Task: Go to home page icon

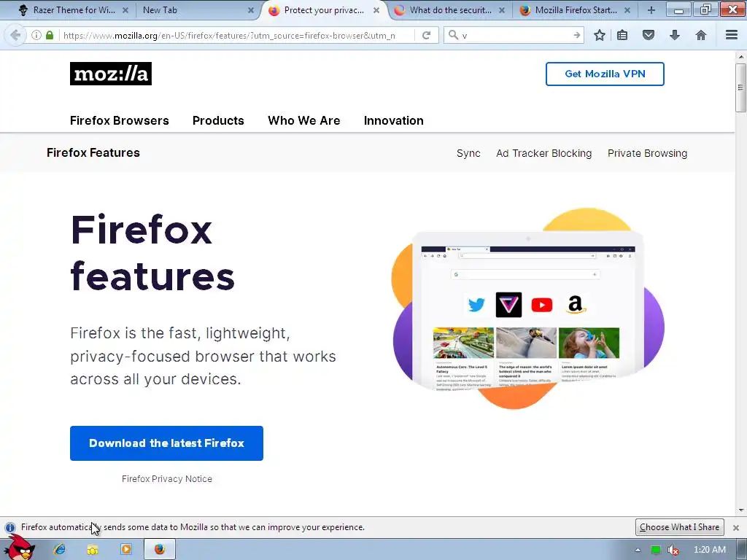Action: (x=701, y=35)
